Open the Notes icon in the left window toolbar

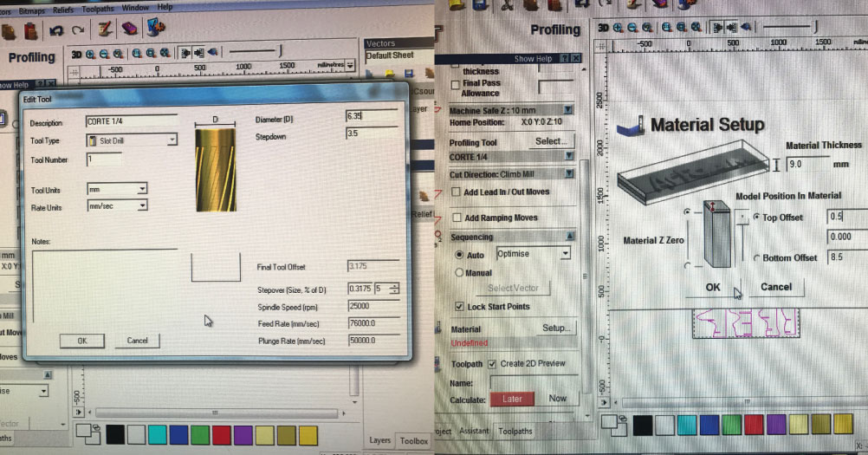[x=105, y=28]
